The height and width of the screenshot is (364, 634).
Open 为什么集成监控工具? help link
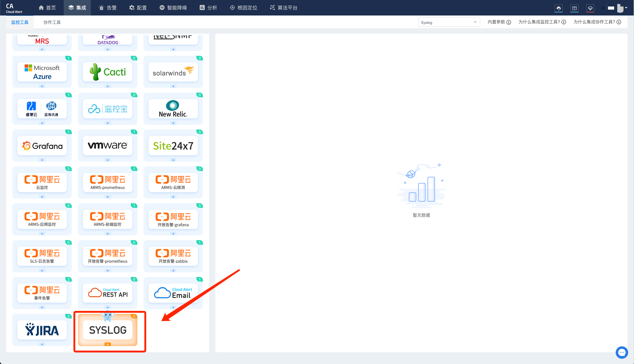click(542, 22)
